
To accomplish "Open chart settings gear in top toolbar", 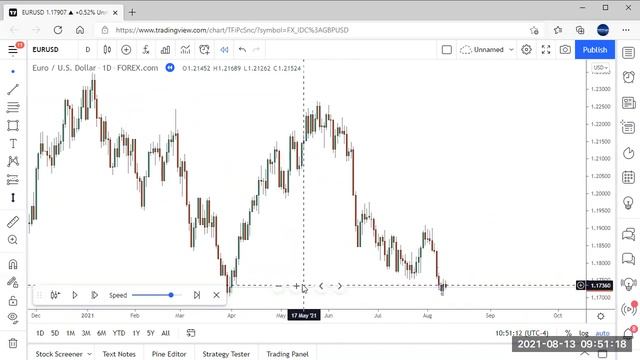I will (x=527, y=50).
